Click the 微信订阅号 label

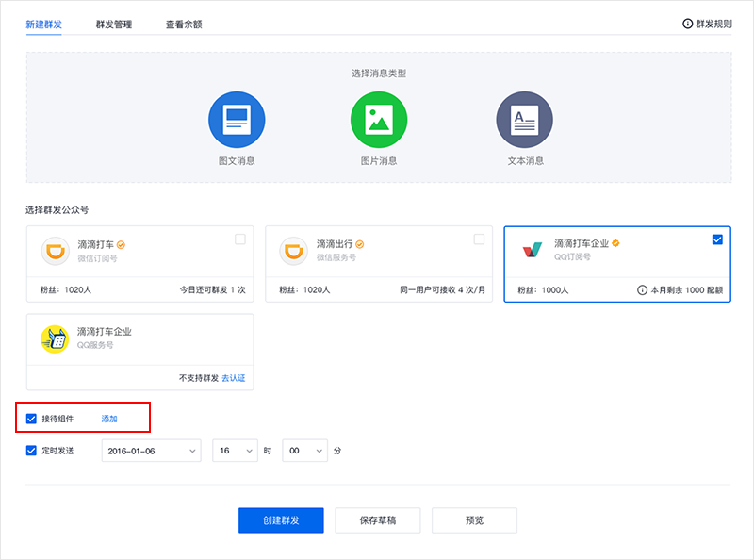[x=97, y=258]
